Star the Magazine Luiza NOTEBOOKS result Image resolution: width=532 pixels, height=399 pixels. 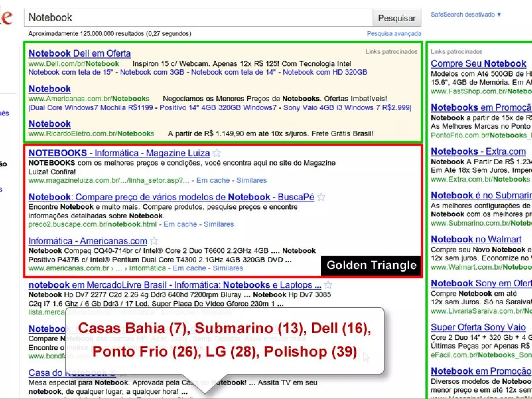click(217, 153)
